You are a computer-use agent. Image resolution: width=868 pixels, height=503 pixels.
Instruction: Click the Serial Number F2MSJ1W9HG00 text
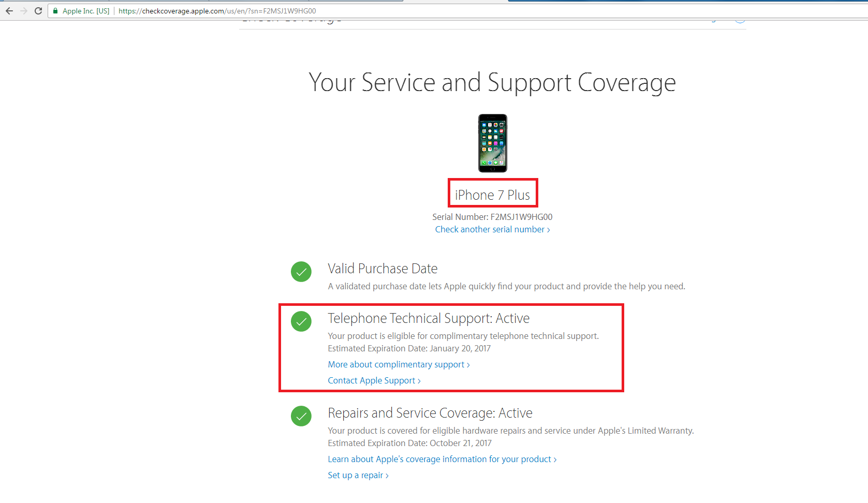coord(492,217)
